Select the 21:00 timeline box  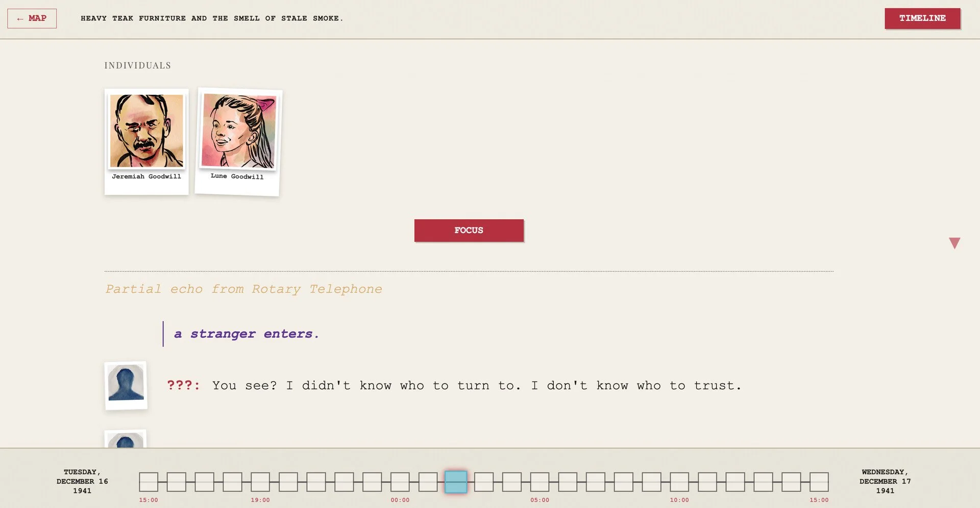[316, 482]
